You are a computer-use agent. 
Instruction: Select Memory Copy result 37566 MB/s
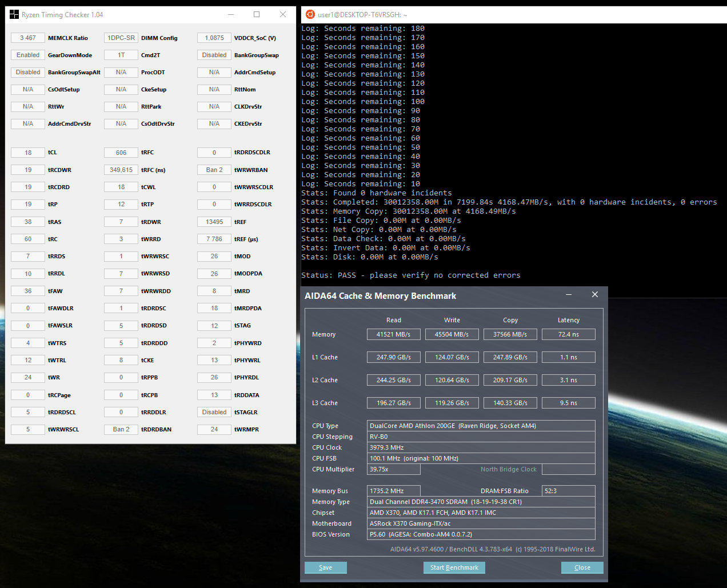pos(510,334)
